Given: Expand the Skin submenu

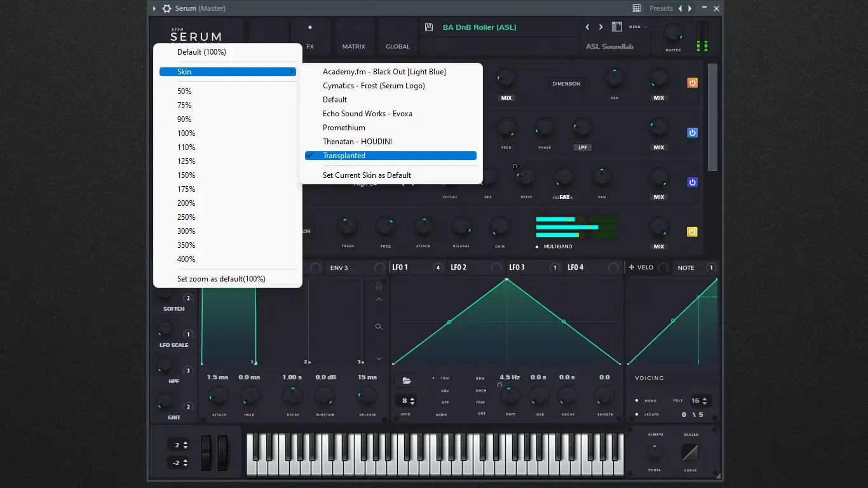Looking at the screenshot, I should [227, 72].
